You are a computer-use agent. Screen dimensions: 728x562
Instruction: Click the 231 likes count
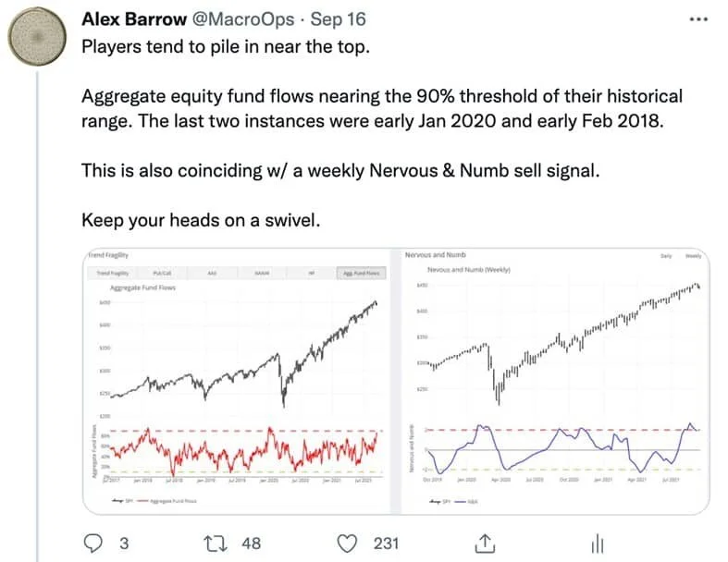click(387, 544)
